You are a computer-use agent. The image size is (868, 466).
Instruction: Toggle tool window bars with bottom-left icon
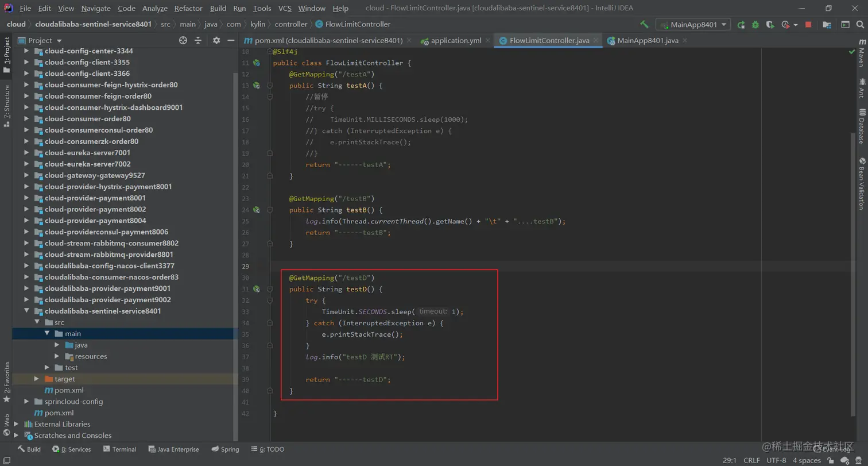tap(6, 460)
